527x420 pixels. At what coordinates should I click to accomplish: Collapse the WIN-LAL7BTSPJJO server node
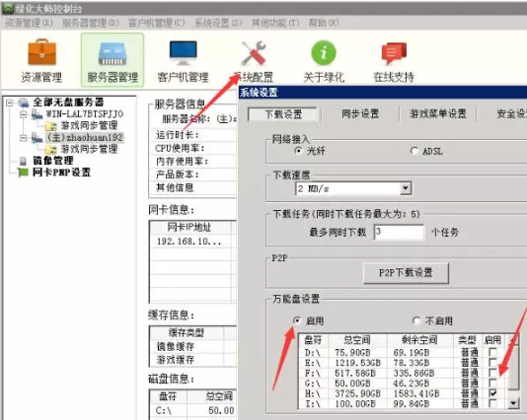[x=23, y=114]
